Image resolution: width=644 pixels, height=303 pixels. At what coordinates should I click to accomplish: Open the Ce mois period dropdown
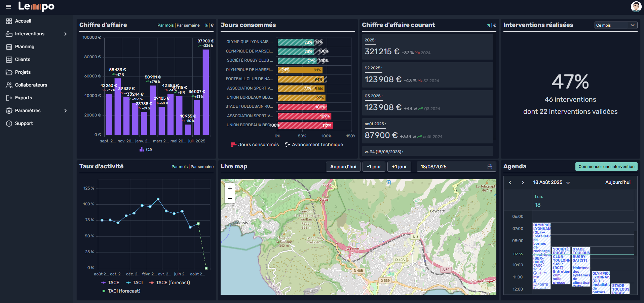[x=615, y=25]
